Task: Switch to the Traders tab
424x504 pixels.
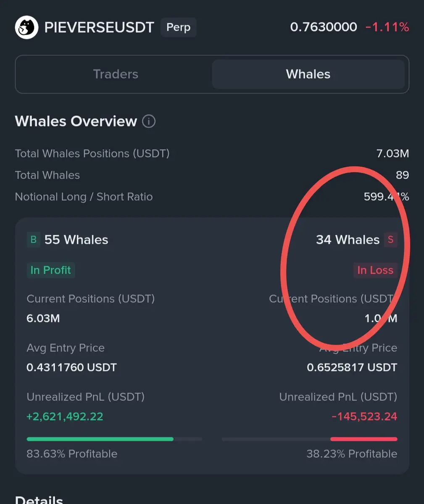Action: point(116,74)
